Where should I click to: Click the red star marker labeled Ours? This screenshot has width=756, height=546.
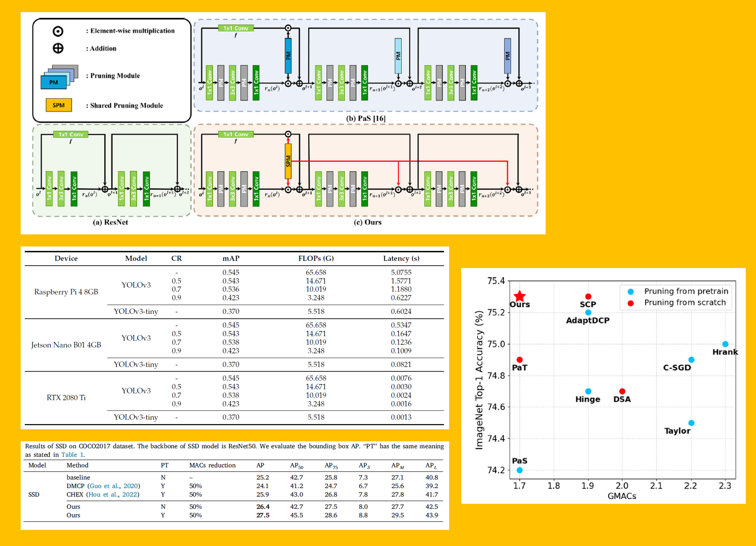[x=519, y=296]
